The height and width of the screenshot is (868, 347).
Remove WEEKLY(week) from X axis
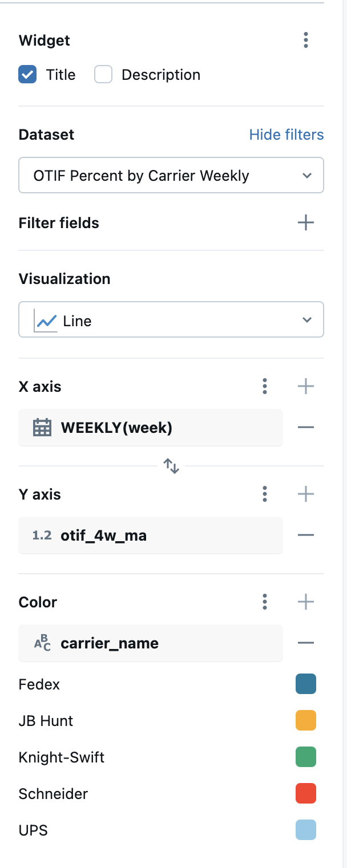(x=306, y=427)
